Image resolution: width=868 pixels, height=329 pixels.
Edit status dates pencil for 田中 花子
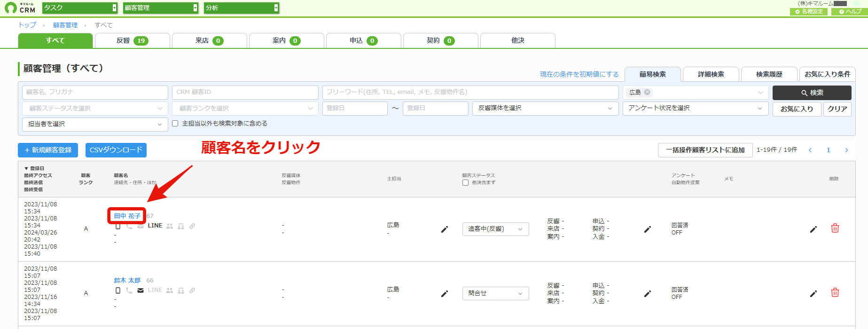click(648, 229)
